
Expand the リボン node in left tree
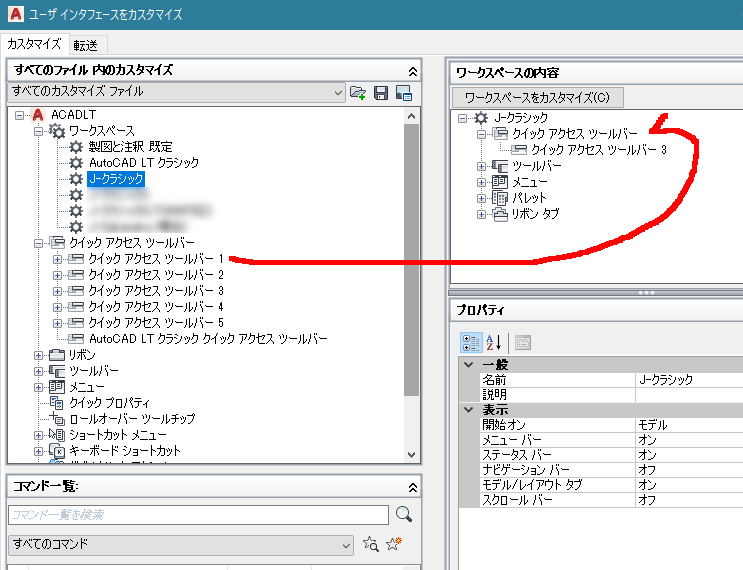point(38,355)
